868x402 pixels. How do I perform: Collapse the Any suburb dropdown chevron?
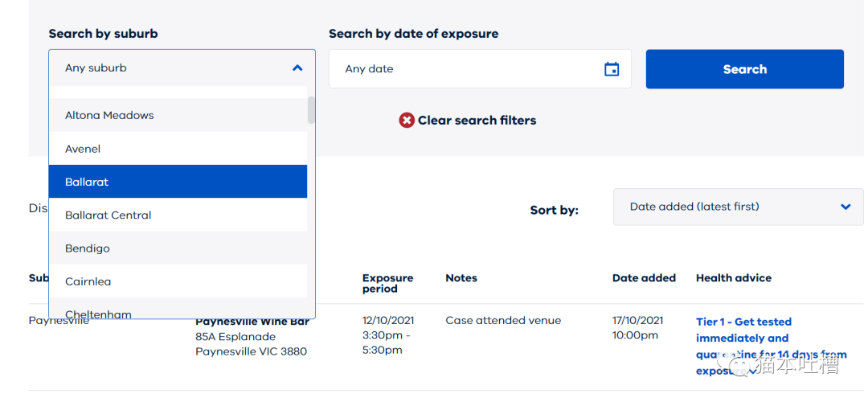[297, 68]
